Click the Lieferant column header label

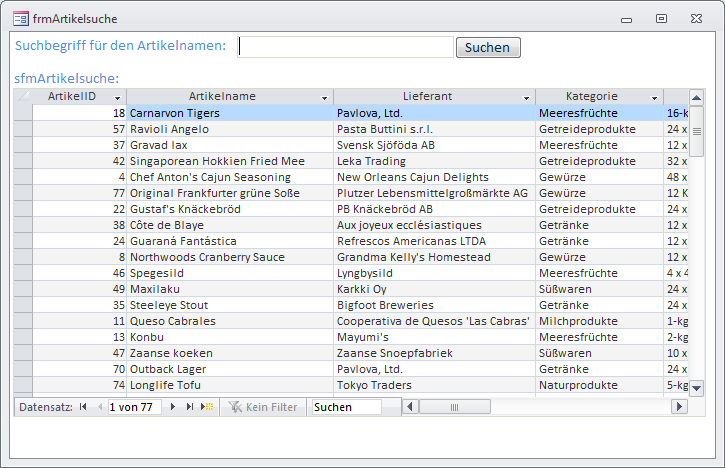tap(427, 96)
